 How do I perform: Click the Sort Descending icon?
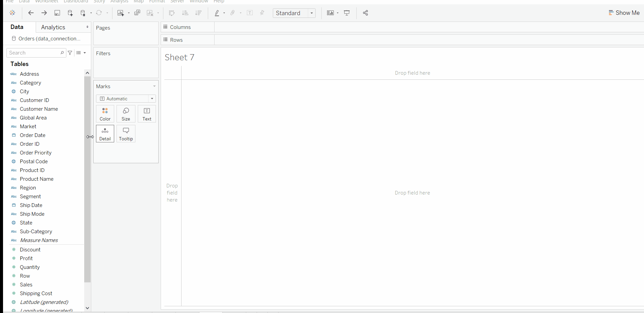pos(198,13)
